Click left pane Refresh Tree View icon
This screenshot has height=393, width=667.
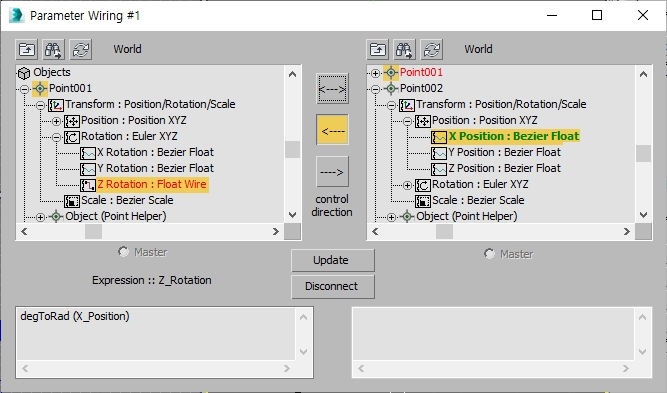(81, 50)
